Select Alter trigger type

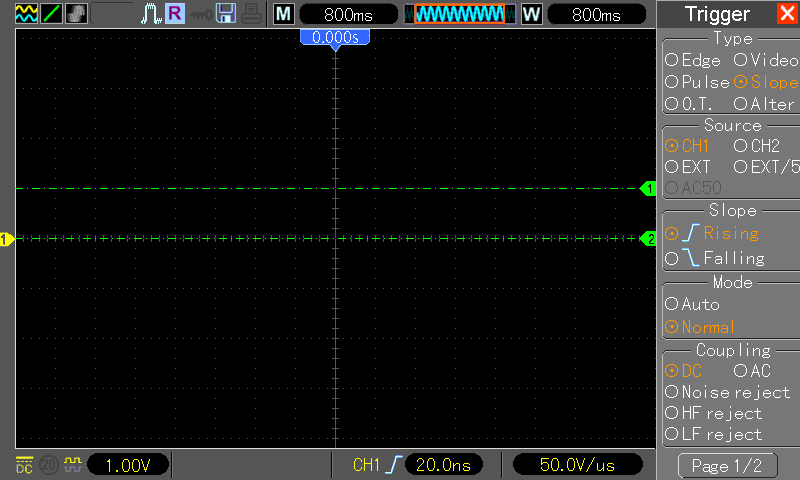(x=764, y=104)
